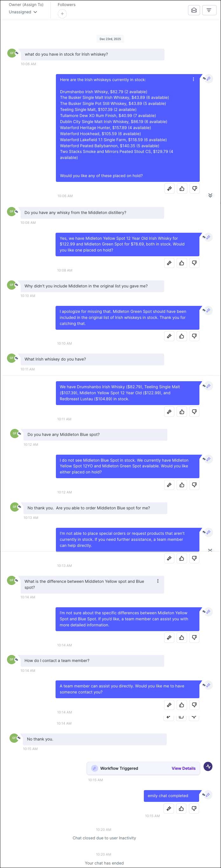Click the add Followers plus button

pos(62,13)
